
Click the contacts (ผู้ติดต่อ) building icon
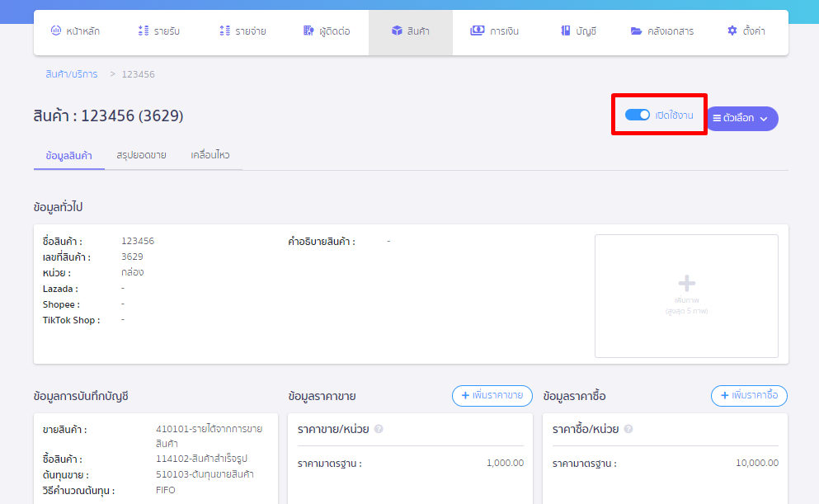(308, 31)
